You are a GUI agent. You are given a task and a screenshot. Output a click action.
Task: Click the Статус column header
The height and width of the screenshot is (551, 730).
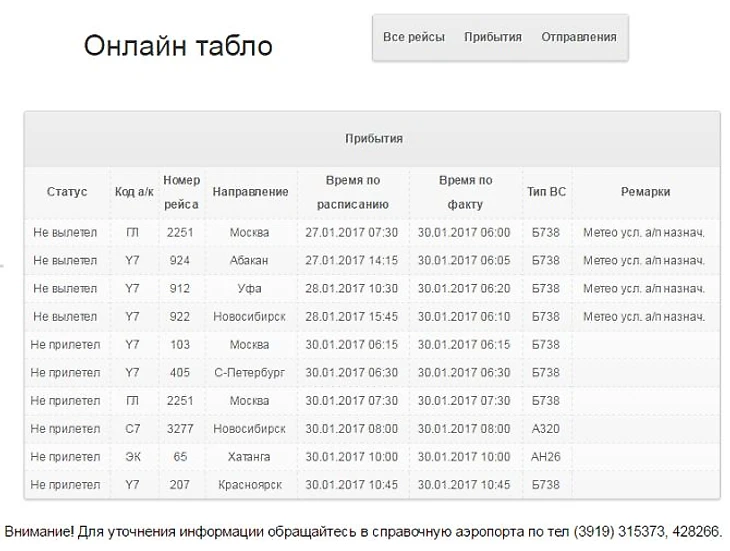point(67,192)
